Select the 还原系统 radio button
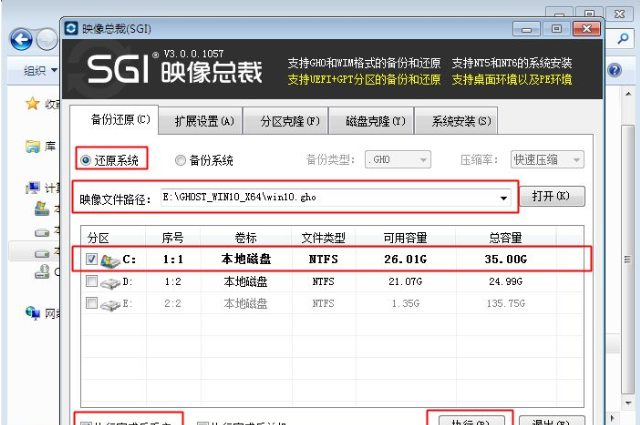 coord(86,159)
